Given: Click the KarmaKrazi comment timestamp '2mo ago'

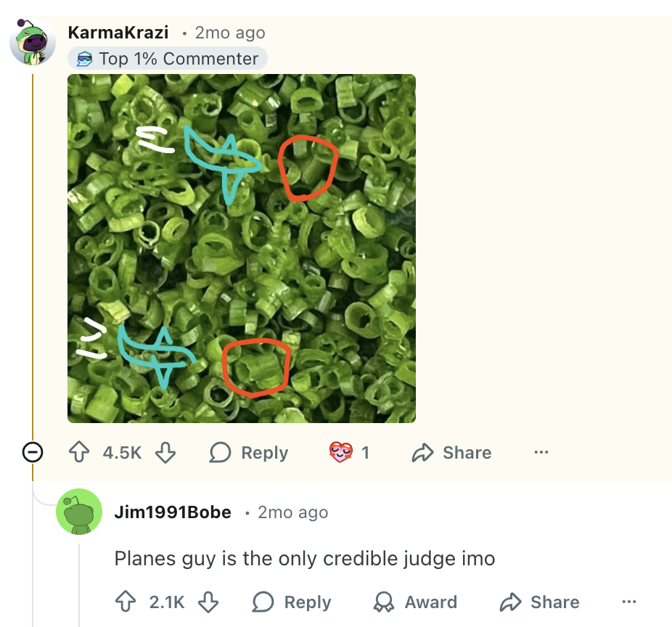Looking at the screenshot, I should (x=230, y=33).
